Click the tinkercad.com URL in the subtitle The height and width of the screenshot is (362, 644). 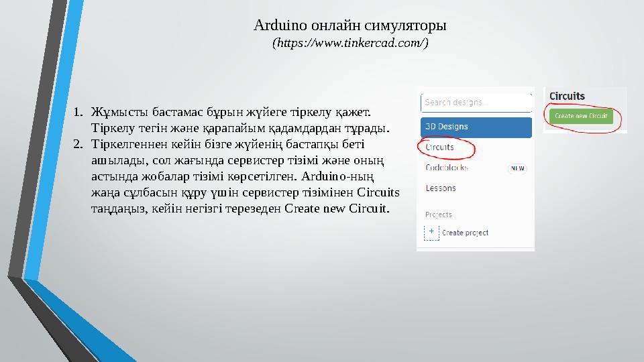pyautogui.click(x=350, y=43)
